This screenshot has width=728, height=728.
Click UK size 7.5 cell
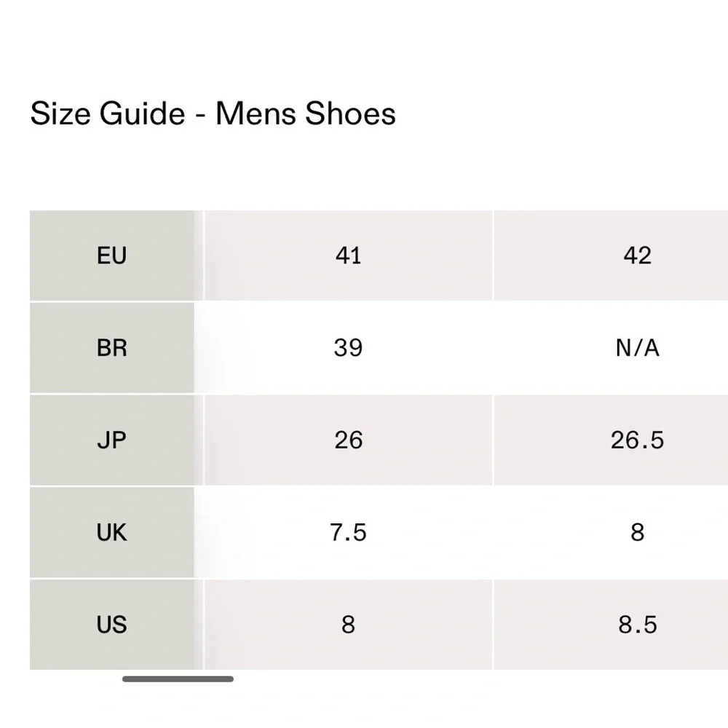pyautogui.click(x=348, y=533)
